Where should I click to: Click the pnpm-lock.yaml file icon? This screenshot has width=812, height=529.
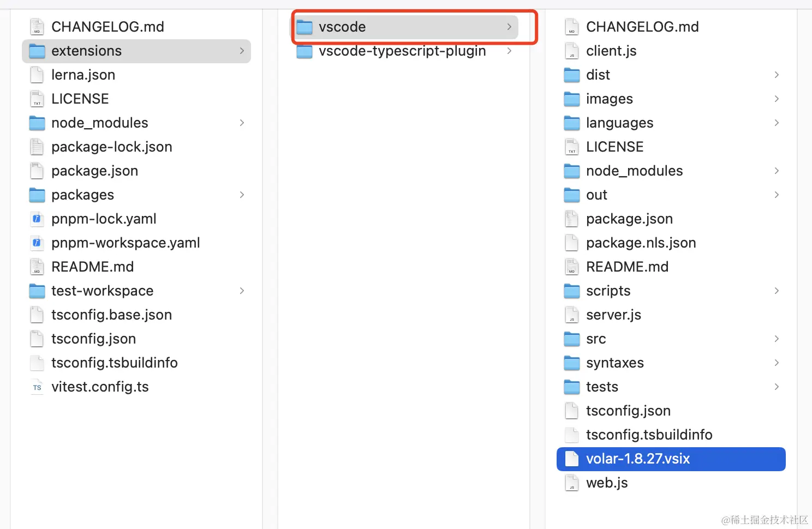(x=37, y=219)
